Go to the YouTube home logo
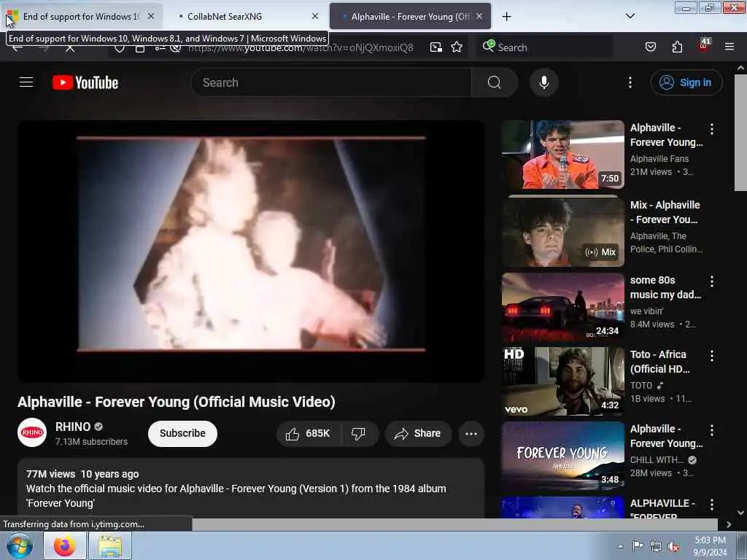The width and height of the screenshot is (747, 560). coord(85,82)
